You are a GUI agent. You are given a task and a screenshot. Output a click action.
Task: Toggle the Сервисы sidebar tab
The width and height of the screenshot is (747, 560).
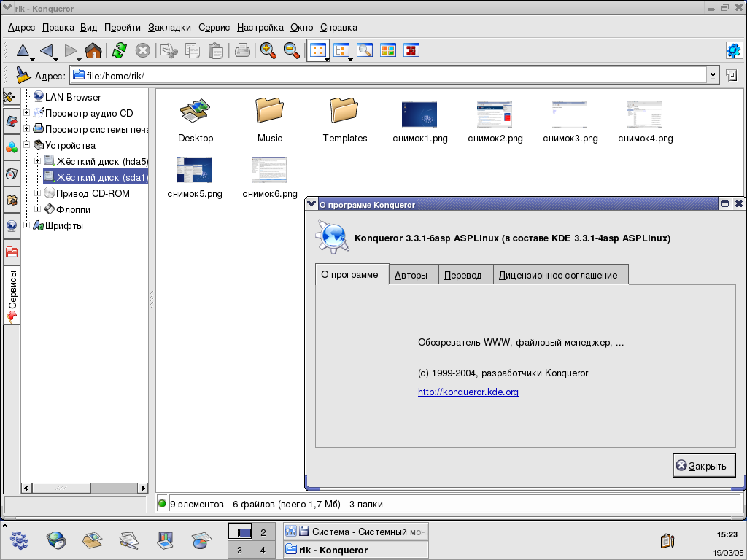(x=12, y=295)
